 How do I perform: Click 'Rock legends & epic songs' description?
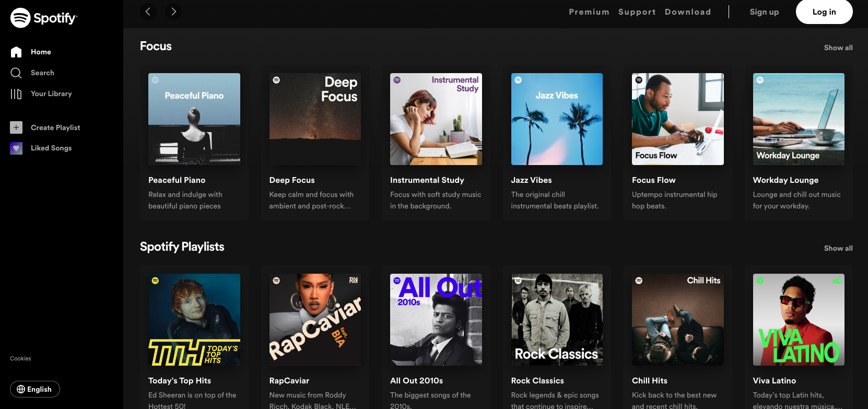point(555,395)
